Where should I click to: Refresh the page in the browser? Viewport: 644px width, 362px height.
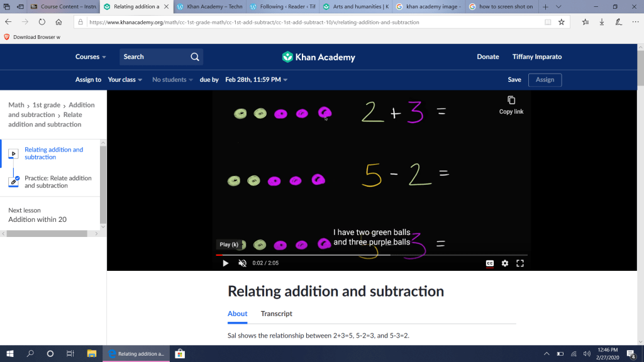[x=42, y=22]
